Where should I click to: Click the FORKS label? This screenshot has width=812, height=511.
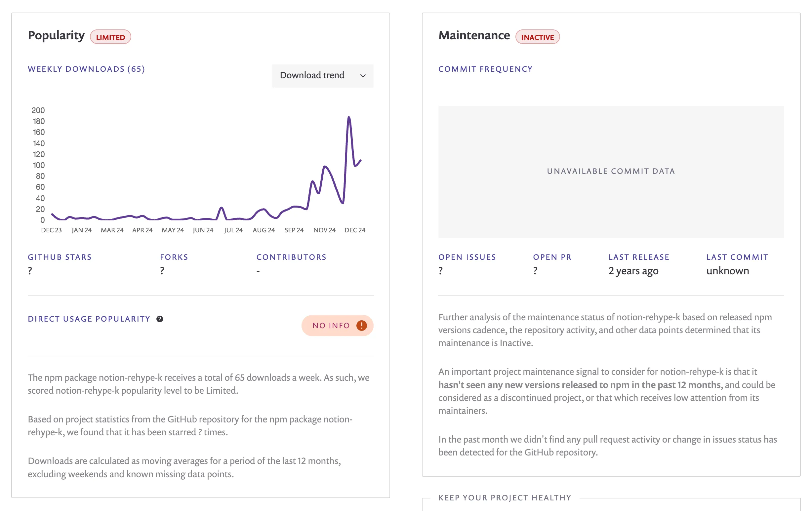click(x=174, y=257)
